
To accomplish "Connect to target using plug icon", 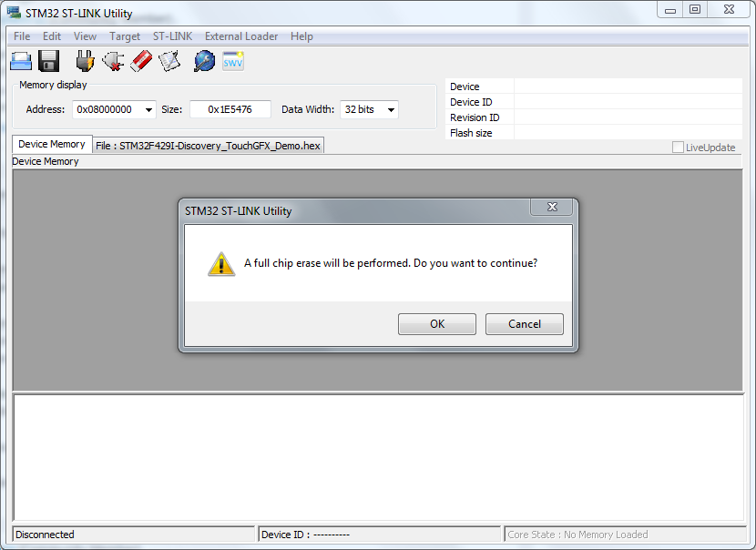I will click(85, 61).
